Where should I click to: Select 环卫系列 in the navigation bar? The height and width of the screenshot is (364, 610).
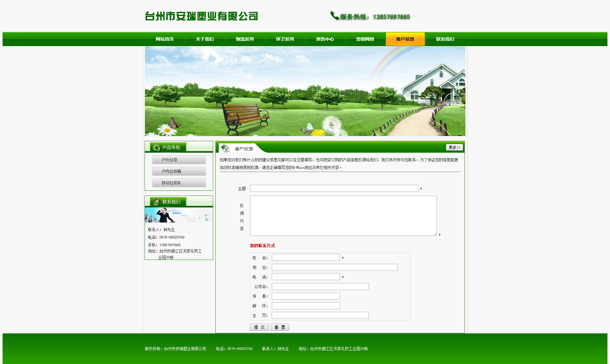285,39
